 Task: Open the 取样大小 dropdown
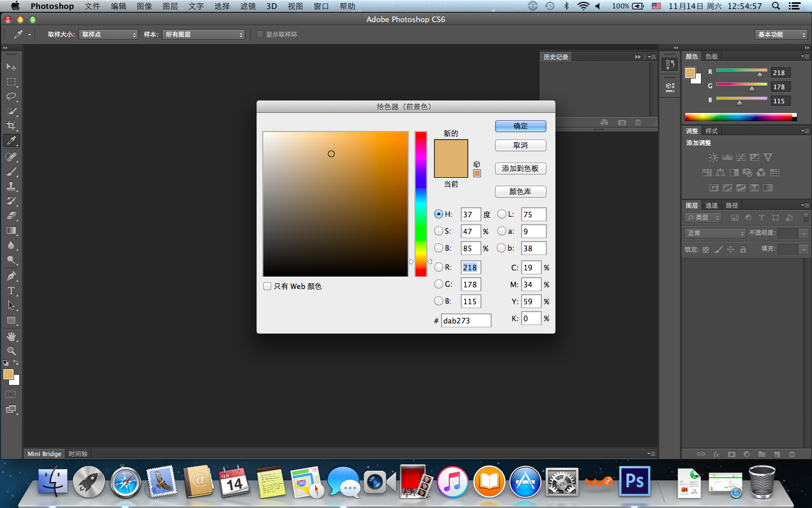[108, 34]
